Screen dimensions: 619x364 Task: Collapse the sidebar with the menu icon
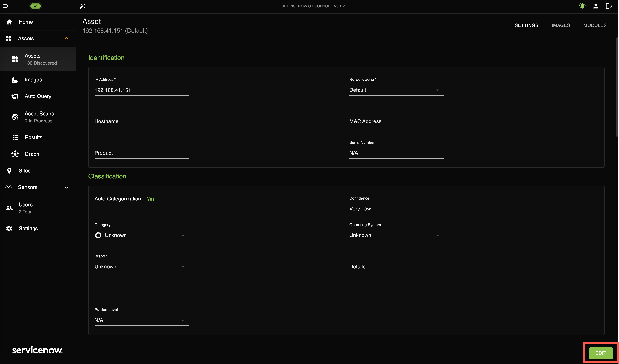pyautogui.click(x=5, y=6)
